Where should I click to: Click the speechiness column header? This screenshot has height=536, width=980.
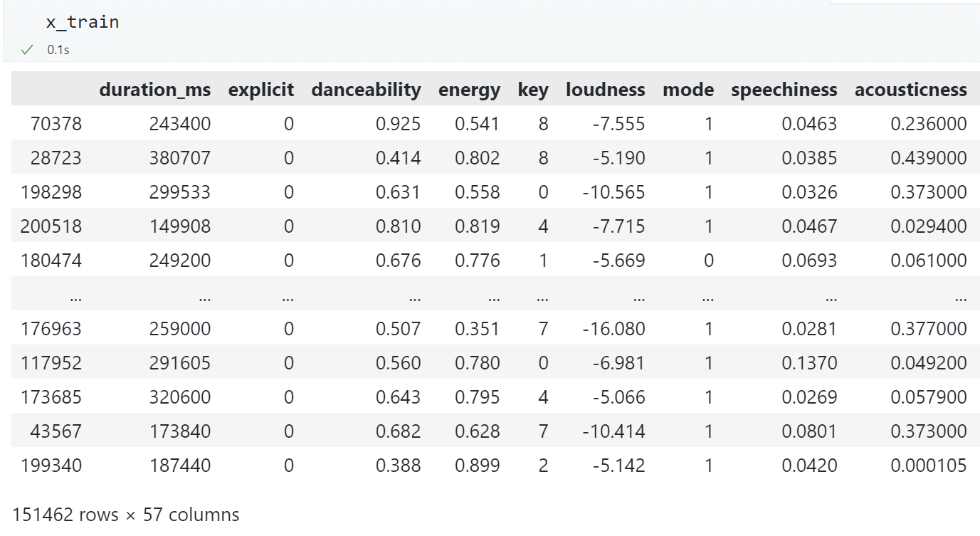pyautogui.click(x=784, y=90)
